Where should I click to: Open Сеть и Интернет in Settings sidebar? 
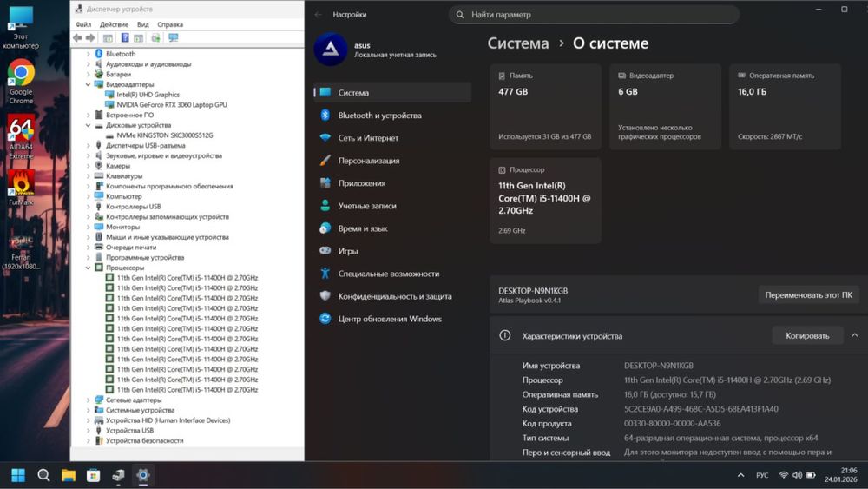point(392,138)
